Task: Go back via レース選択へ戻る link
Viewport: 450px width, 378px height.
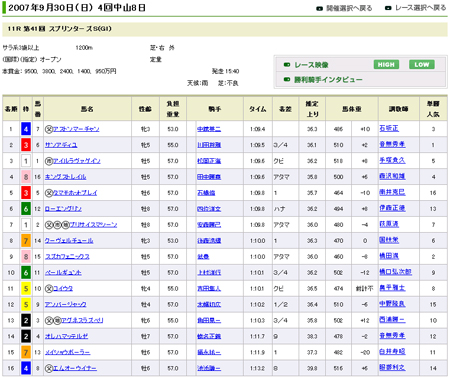Action: pyautogui.click(x=420, y=8)
